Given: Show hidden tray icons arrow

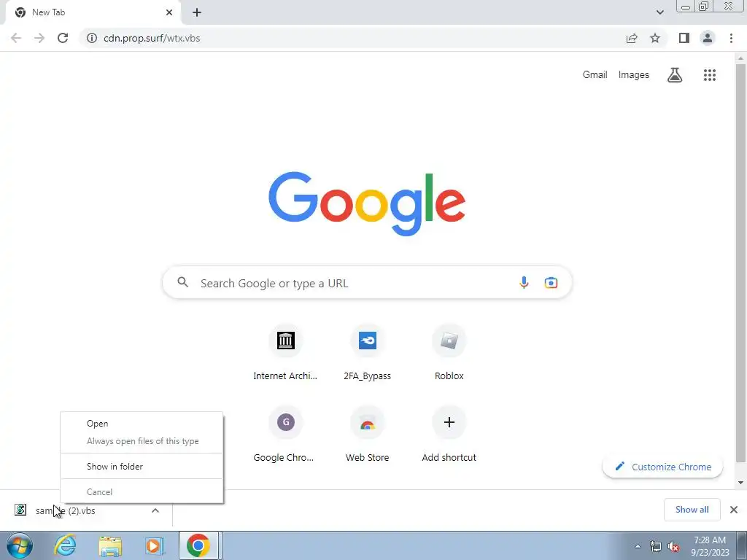Looking at the screenshot, I should point(638,546).
